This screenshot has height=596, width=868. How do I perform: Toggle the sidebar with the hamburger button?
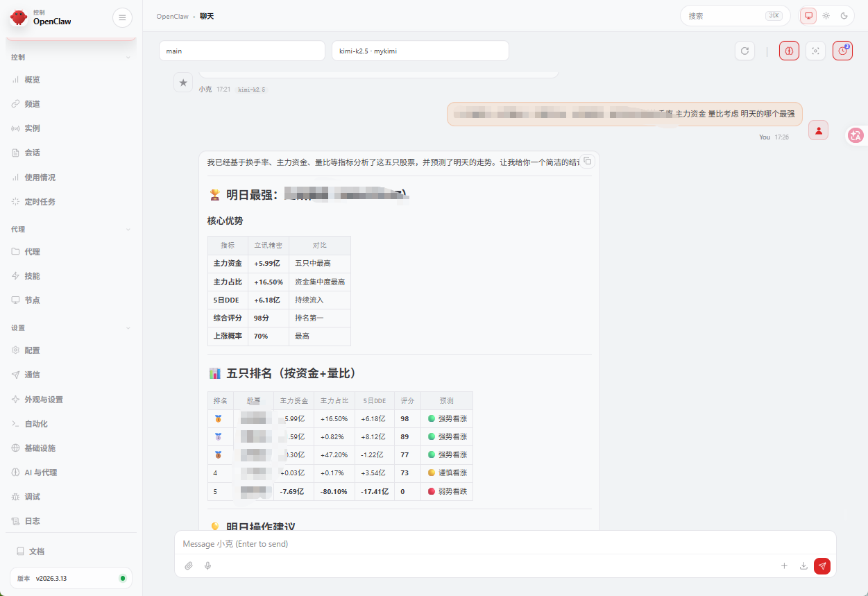pos(122,17)
